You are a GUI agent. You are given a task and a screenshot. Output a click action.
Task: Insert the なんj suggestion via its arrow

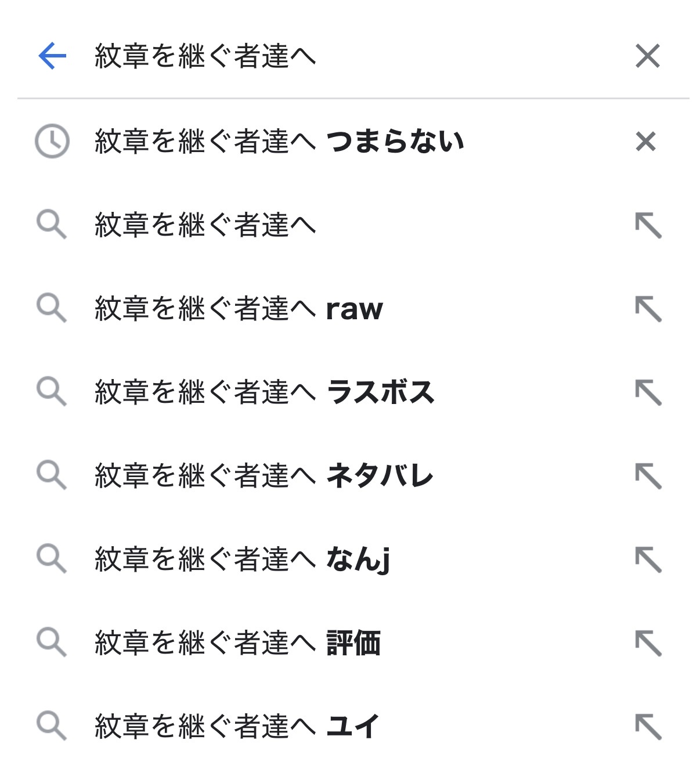click(x=648, y=560)
